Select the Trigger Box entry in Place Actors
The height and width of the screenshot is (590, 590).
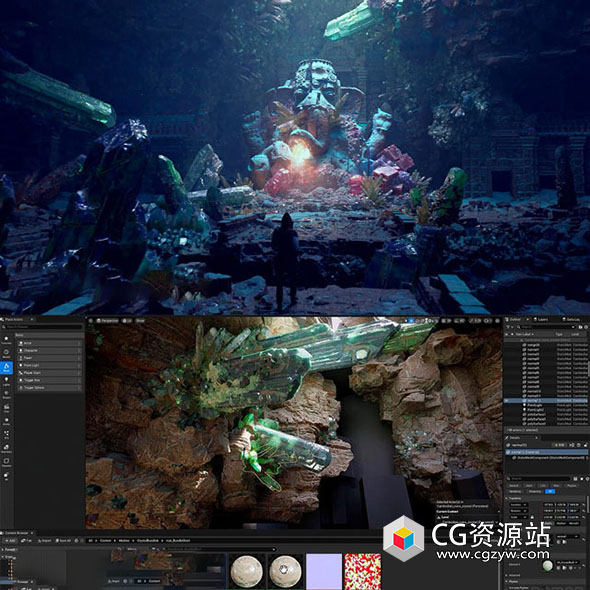pos(50,380)
